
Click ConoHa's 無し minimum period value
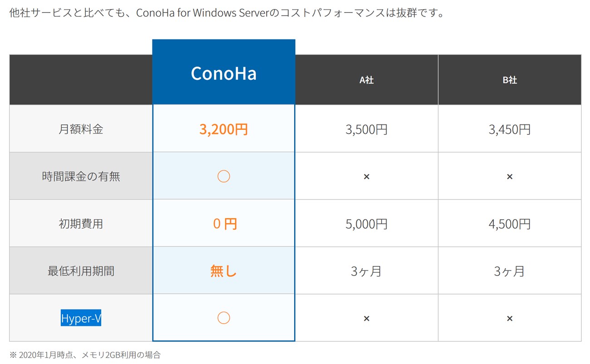point(223,271)
